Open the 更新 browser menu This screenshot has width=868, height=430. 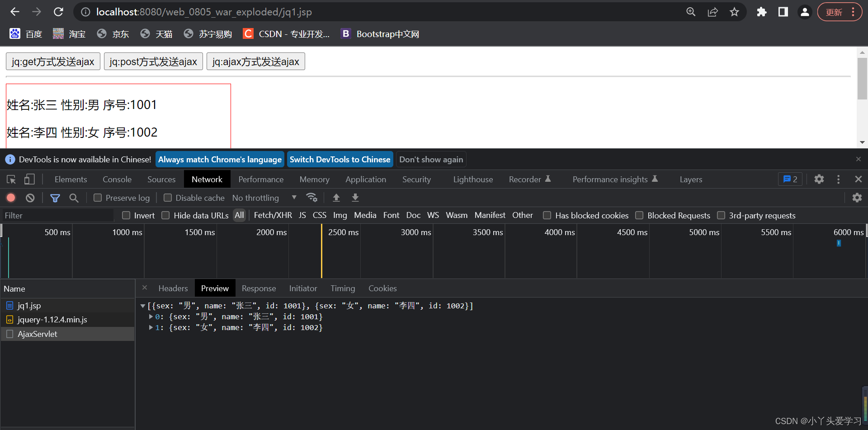tap(840, 12)
